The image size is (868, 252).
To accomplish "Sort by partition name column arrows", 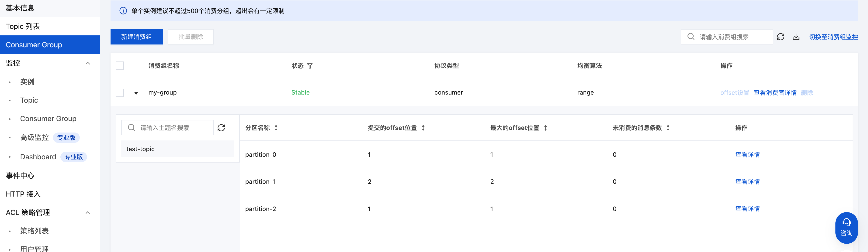I will click(276, 128).
